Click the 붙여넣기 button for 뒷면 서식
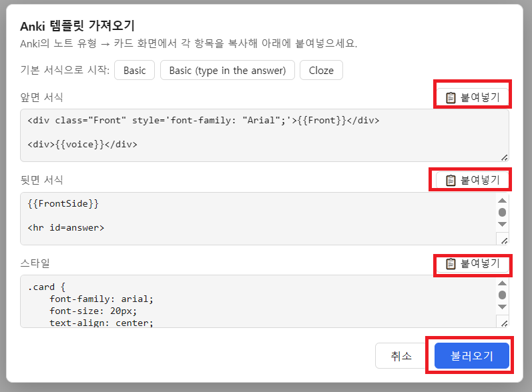 click(x=473, y=180)
